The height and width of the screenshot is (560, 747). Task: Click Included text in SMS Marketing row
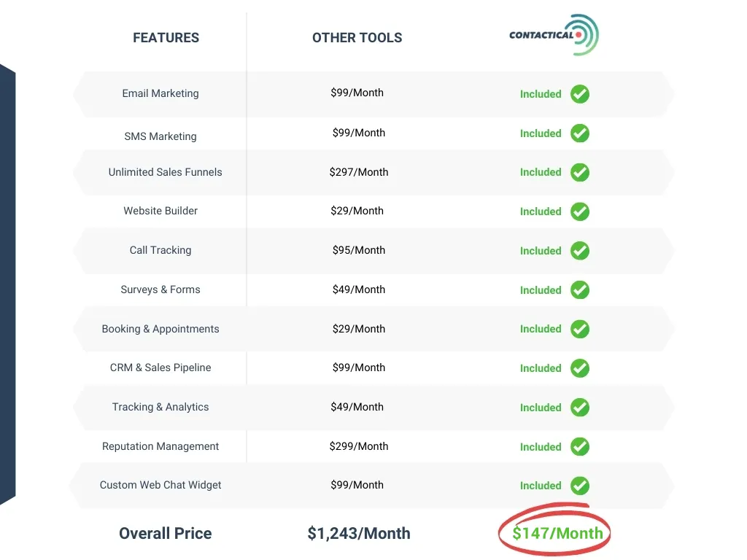(x=541, y=133)
